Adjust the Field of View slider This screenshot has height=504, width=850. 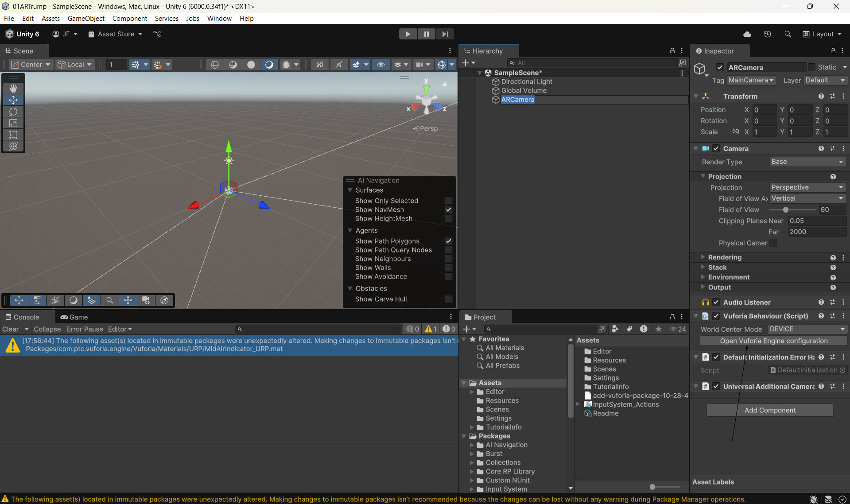pyautogui.click(x=786, y=210)
